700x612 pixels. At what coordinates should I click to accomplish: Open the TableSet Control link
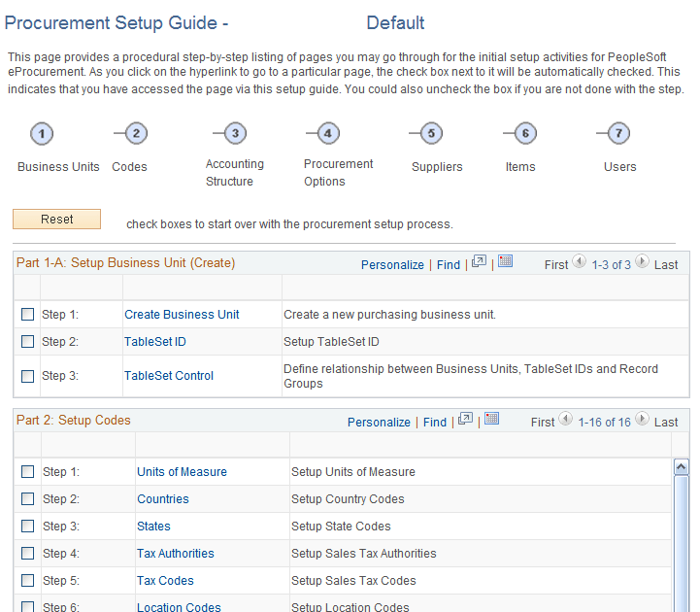[x=169, y=376]
